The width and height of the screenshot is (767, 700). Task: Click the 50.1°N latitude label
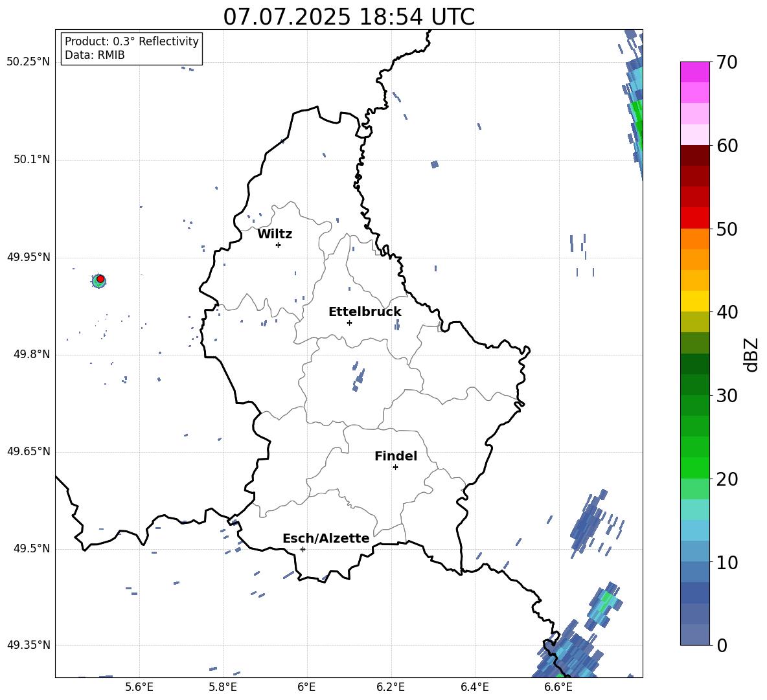pos(31,160)
